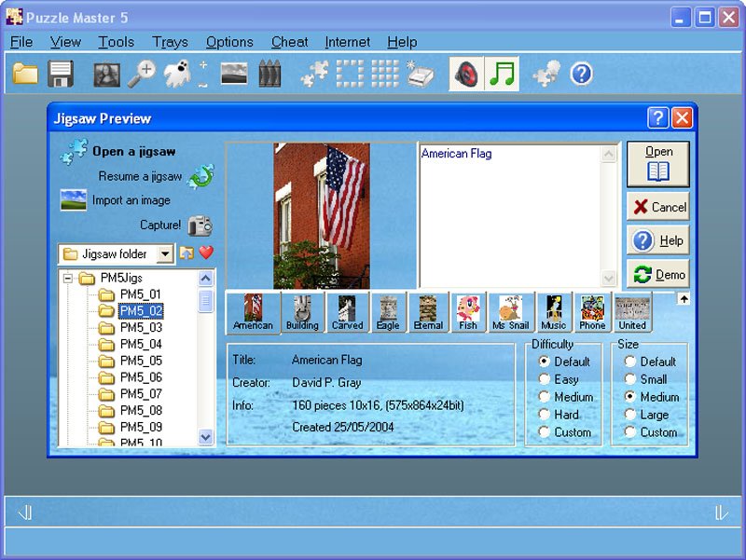Select Default size radio button
Image resolution: width=746 pixels, height=560 pixels.
pyautogui.click(x=630, y=362)
